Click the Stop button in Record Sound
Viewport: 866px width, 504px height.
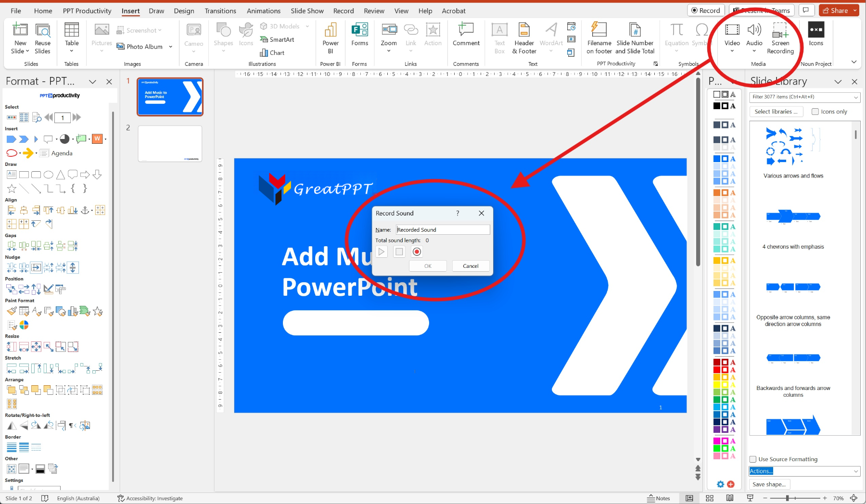pos(399,252)
